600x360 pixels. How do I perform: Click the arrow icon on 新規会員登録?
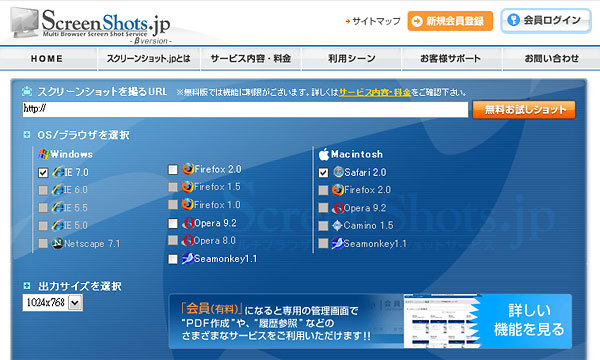click(x=417, y=21)
